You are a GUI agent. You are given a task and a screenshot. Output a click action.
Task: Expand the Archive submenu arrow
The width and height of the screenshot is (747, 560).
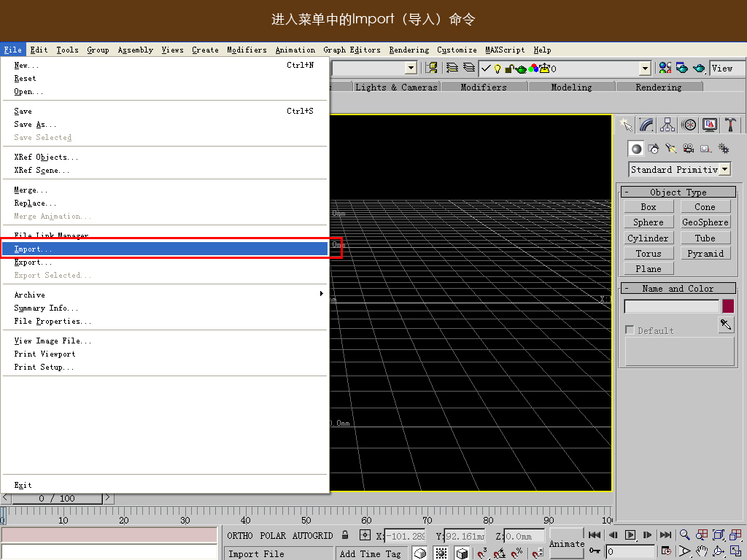point(322,294)
